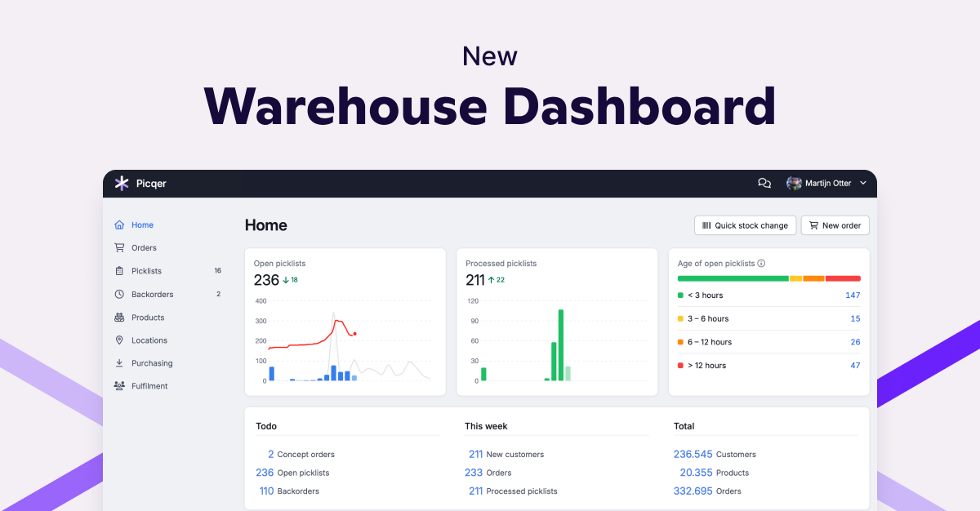Open the chat messages icon in the header

pos(764,183)
